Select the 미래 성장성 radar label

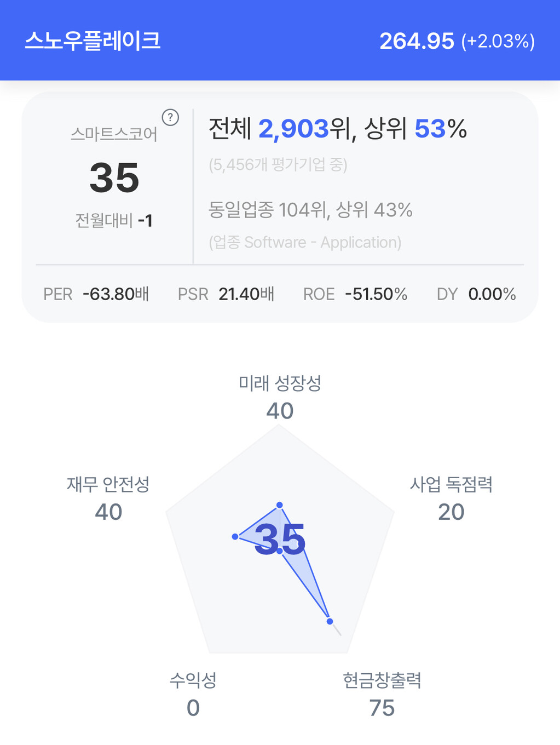pyautogui.click(x=280, y=383)
